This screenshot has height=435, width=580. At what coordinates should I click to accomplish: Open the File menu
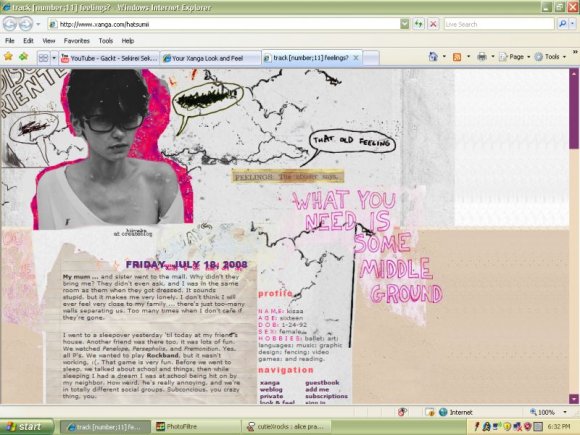point(10,41)
